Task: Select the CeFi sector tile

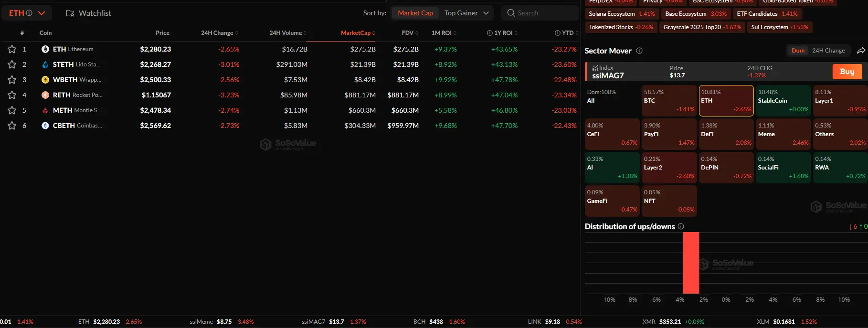Action: pyautogui.click(x=612, y=134)
